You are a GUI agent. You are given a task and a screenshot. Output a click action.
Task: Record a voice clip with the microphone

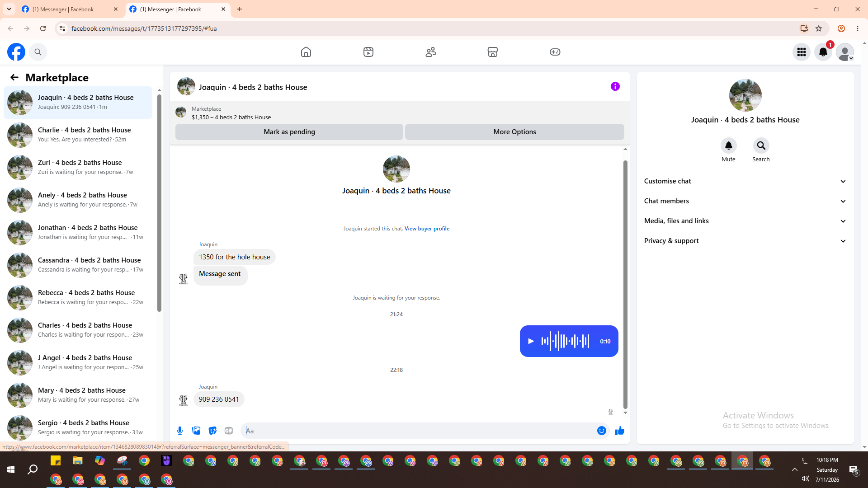coord(180,431)
